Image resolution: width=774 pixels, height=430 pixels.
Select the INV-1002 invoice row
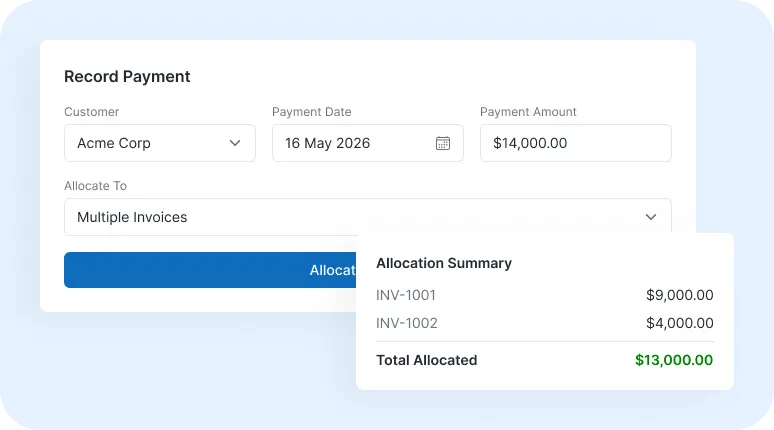544,323
